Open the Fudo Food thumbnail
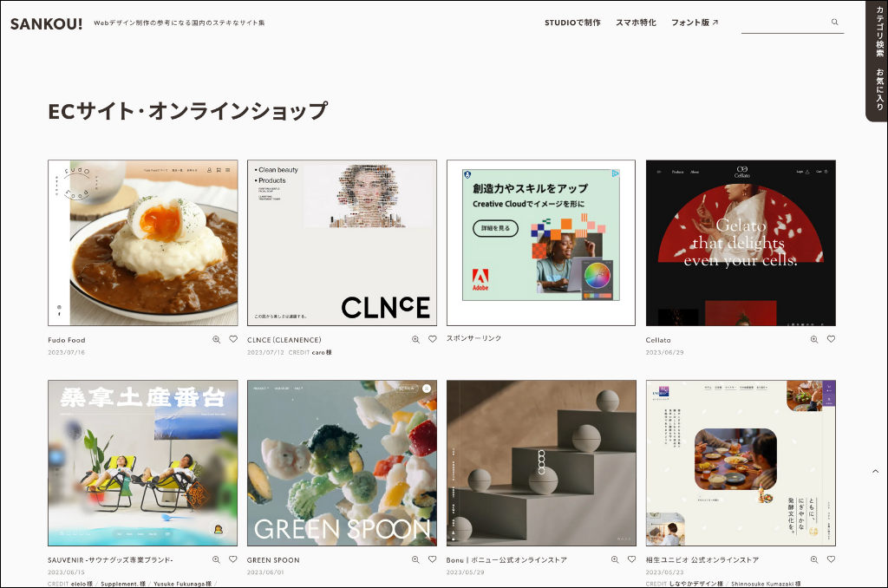The width and height of the screenshot is (888, 588). pyautogui.click(x=143, y=243)
